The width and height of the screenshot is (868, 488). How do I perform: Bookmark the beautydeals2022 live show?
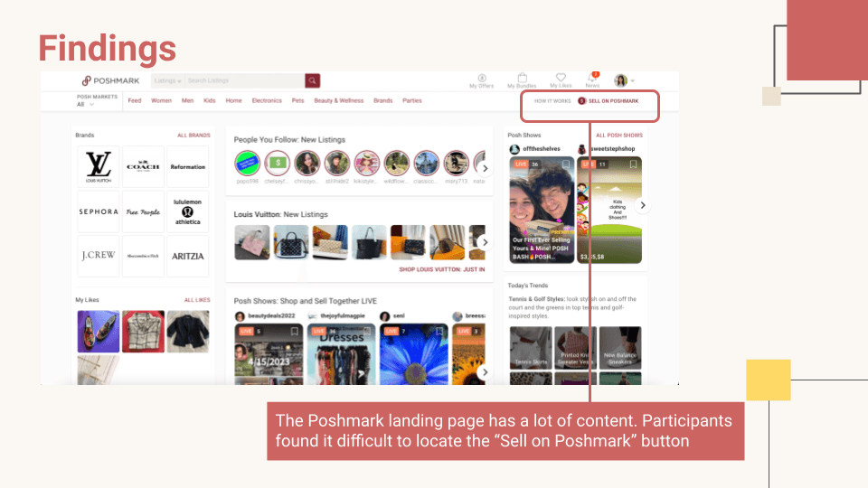pos(295,332)
